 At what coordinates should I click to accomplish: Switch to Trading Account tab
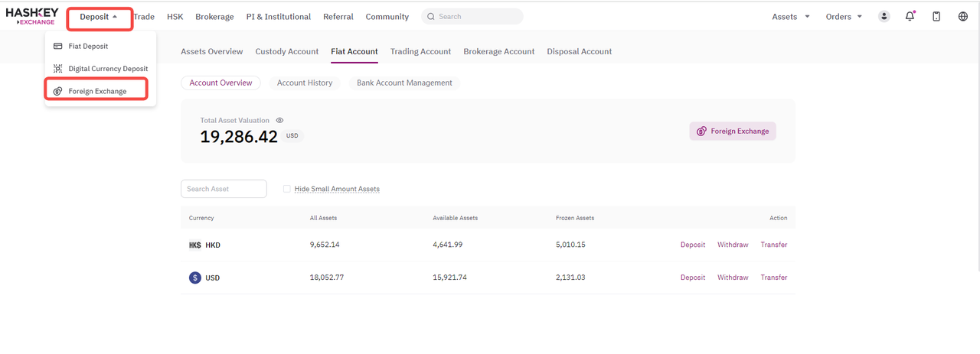click(420, 51)
